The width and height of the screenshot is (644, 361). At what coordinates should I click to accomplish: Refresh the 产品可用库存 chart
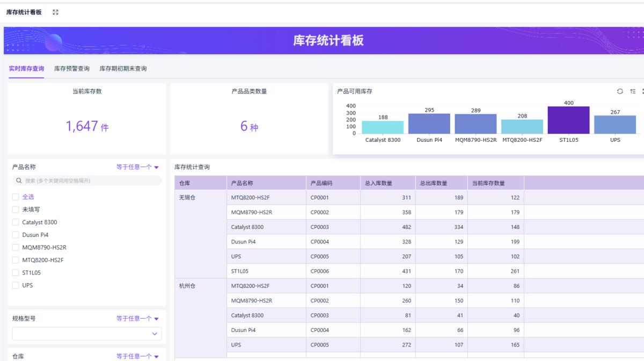[x=620, y=91]
